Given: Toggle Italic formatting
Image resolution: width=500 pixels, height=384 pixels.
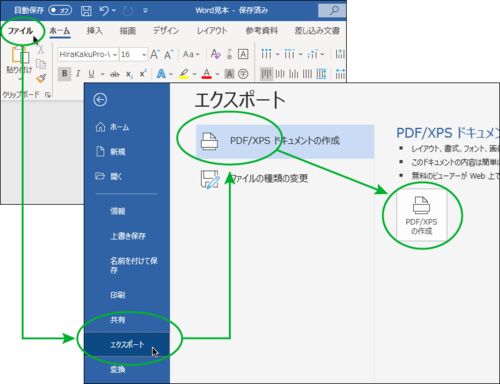Looking at the screenshot, I should (78, 74).
